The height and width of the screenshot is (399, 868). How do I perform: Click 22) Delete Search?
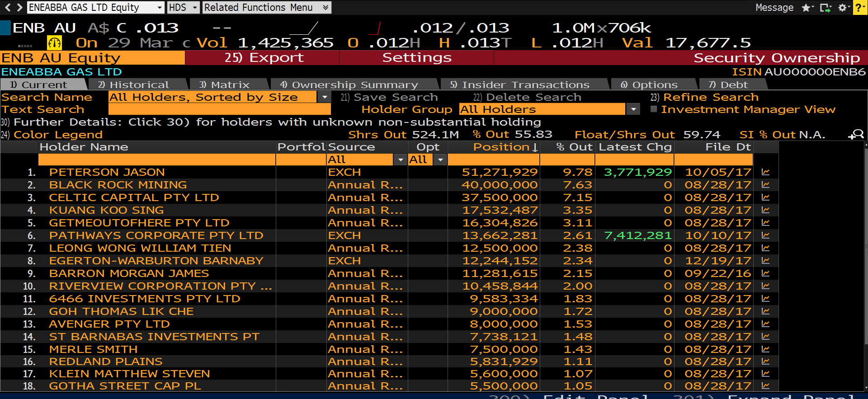point(527,97)
